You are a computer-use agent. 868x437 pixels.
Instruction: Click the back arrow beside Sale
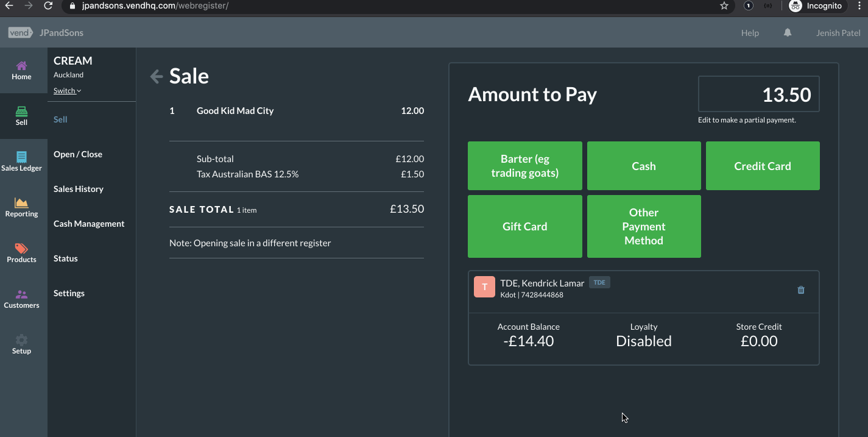tap(157, 76)
